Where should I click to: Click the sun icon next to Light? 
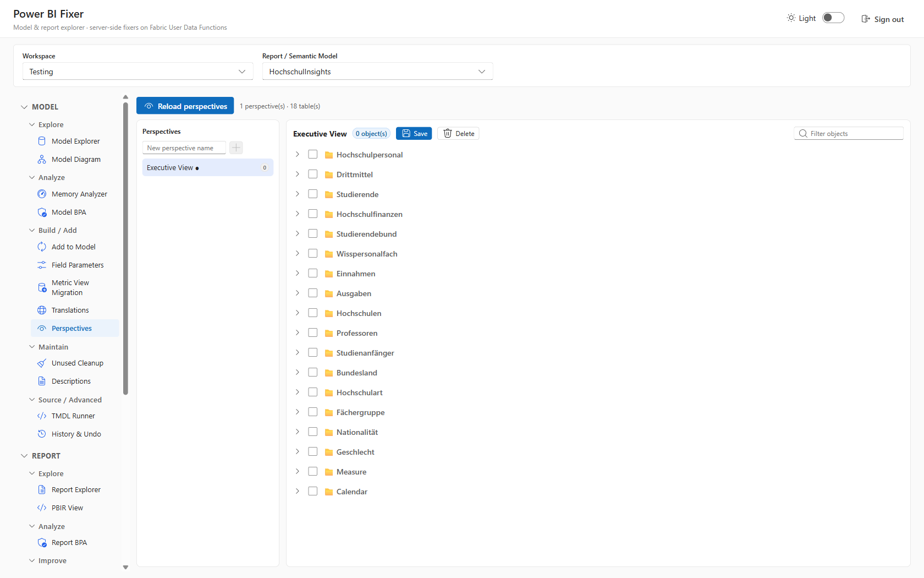[x=791, y=18]
